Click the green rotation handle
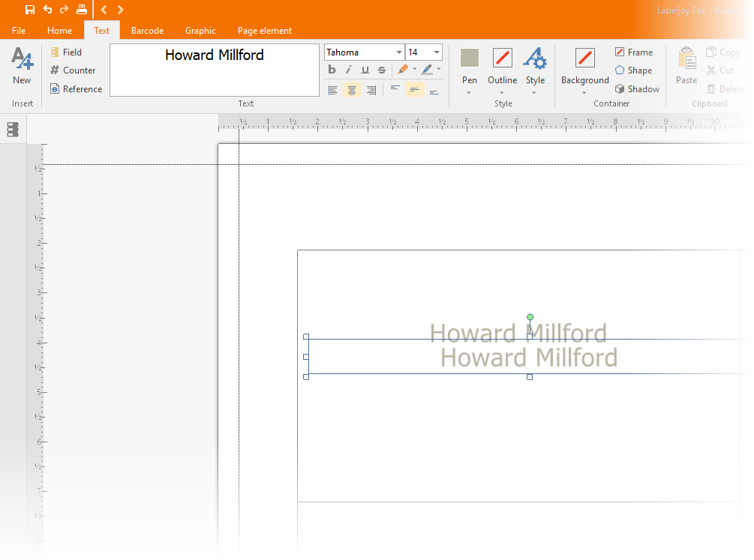The width and height of the screenshot is (754, 560). pos(530,317)
